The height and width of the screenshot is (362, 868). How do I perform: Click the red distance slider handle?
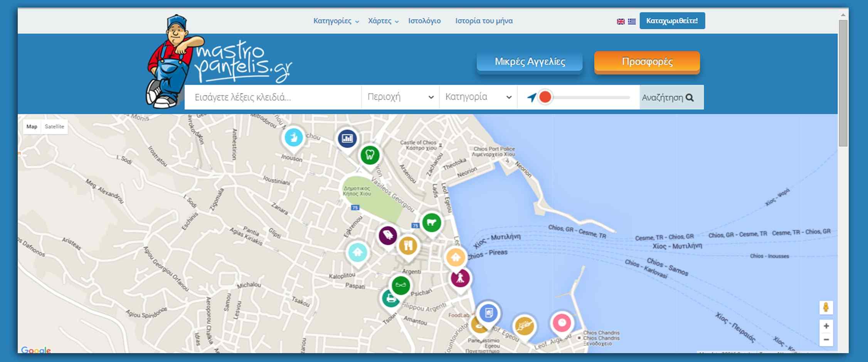click(x=545, y=97)
